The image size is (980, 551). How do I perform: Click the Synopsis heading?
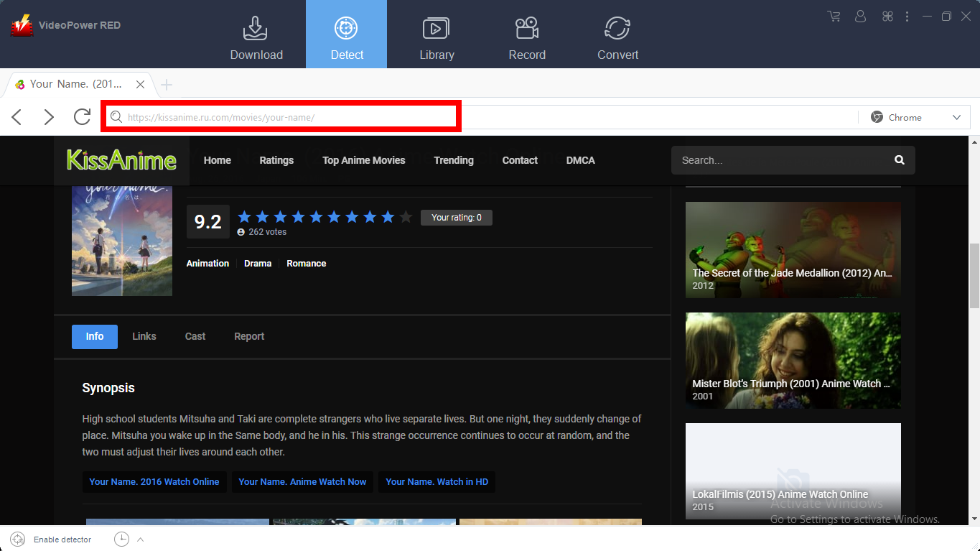click(x=108, y=388)
